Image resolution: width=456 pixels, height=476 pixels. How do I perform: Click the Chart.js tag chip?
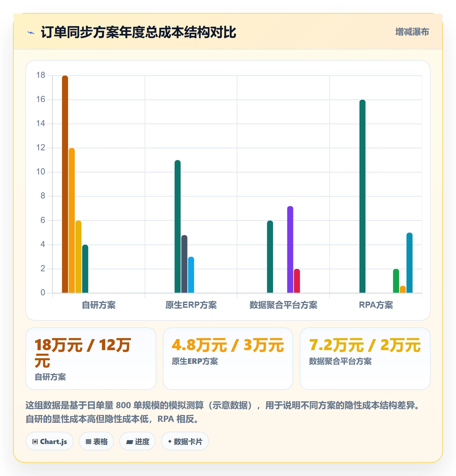tap(50, 441)
